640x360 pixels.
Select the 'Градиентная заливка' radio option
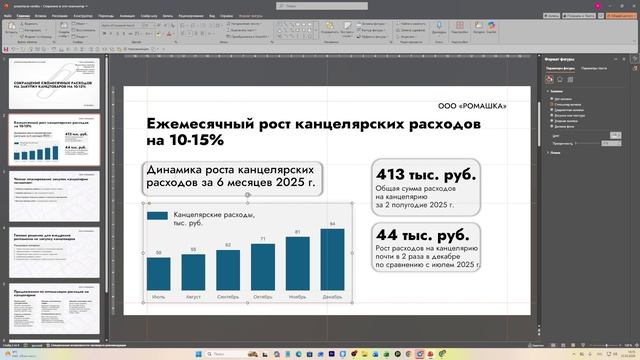[551, 110]
